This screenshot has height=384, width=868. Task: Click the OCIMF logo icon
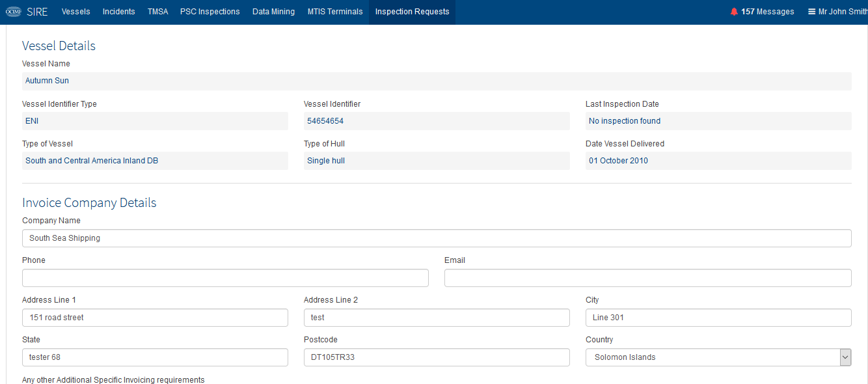(14, 12)
